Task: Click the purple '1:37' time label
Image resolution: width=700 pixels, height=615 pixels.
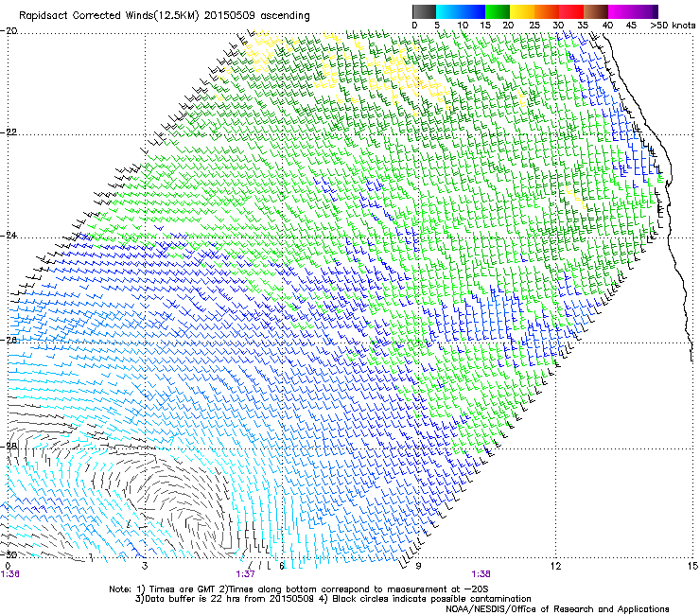Action: [246, 574]
